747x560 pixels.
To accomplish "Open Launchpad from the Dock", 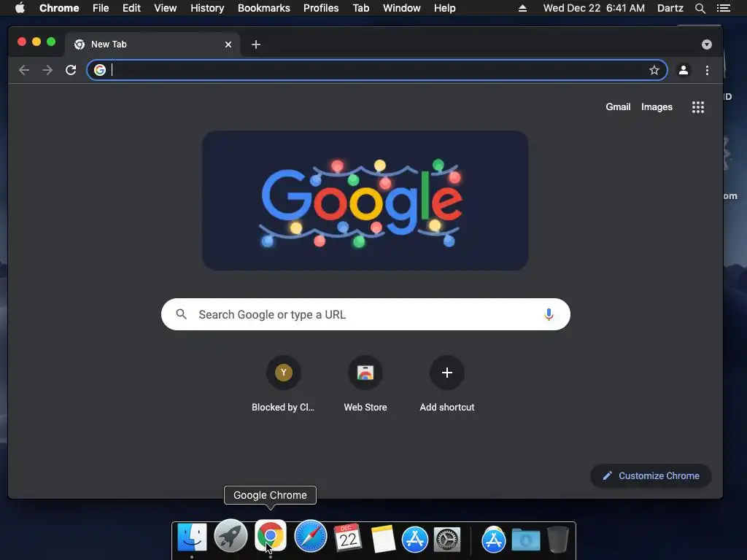I will coord(231,537).
